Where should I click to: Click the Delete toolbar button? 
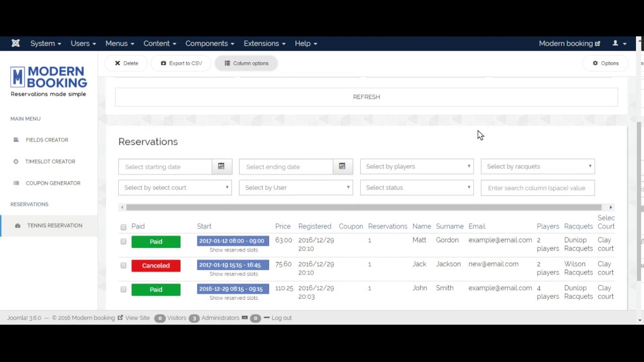click(126, 63)
